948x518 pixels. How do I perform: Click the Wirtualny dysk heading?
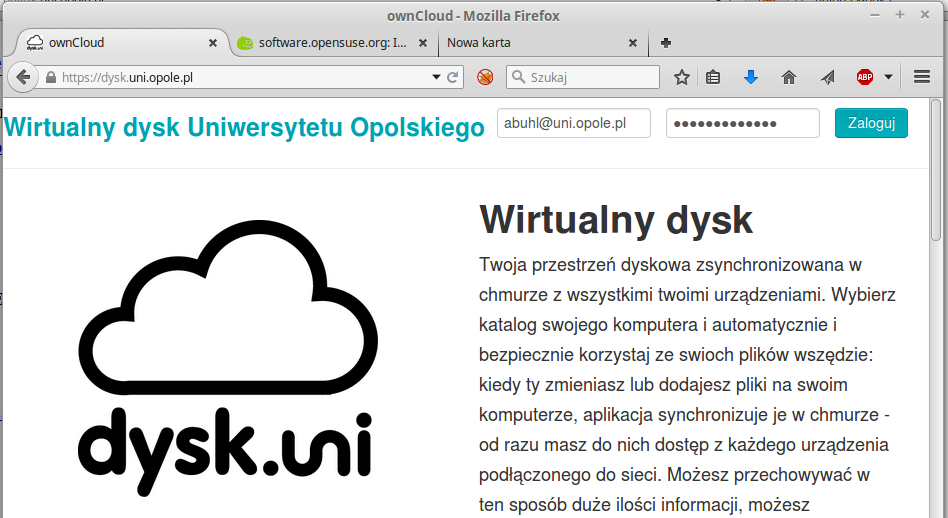(616, 221)
